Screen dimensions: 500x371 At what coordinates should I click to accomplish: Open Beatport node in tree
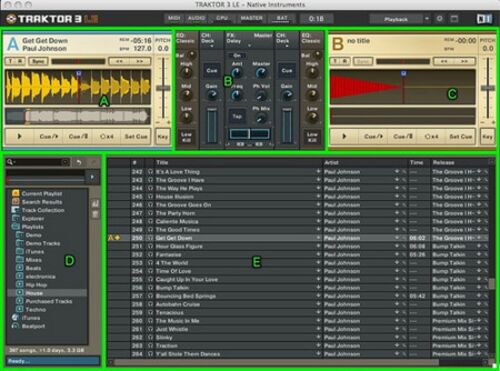coord(33,326)
